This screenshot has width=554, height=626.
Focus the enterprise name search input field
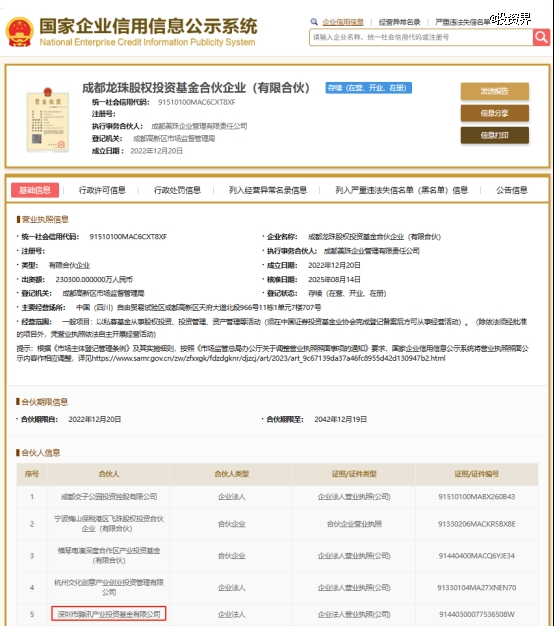pyautogui.click(x=421, y=38)
